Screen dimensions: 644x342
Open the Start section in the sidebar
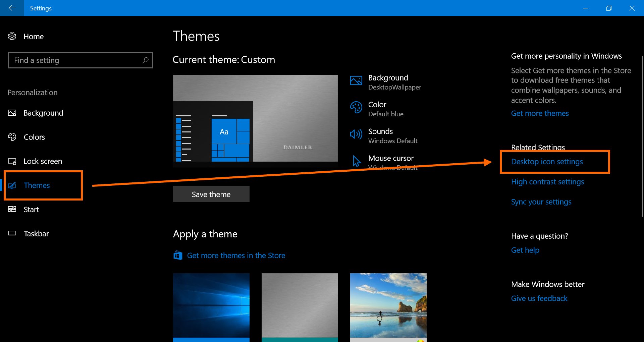pyautogui.click(x=31, y=209)
